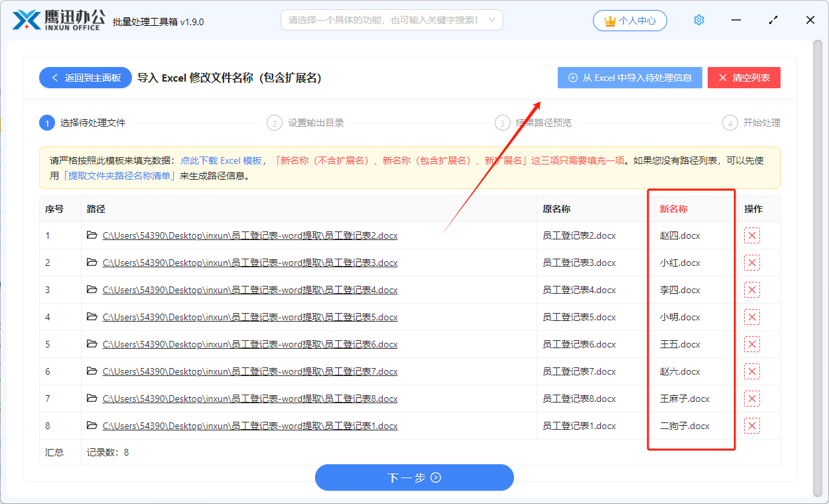Delete row for 员工登记表2.docx
The width and height of the screenshot is (829, 504).
(752, 235)
